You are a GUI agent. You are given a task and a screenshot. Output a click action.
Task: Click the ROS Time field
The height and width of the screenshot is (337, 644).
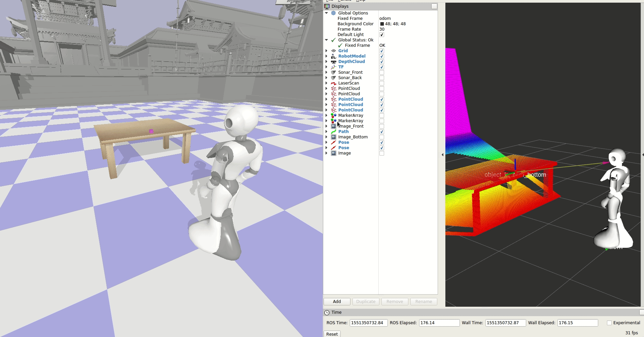[369, 323]
